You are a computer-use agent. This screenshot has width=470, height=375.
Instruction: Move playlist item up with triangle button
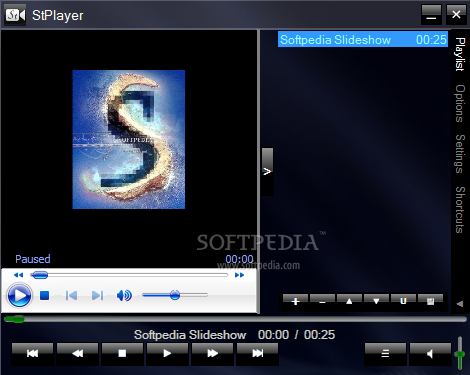349,301
